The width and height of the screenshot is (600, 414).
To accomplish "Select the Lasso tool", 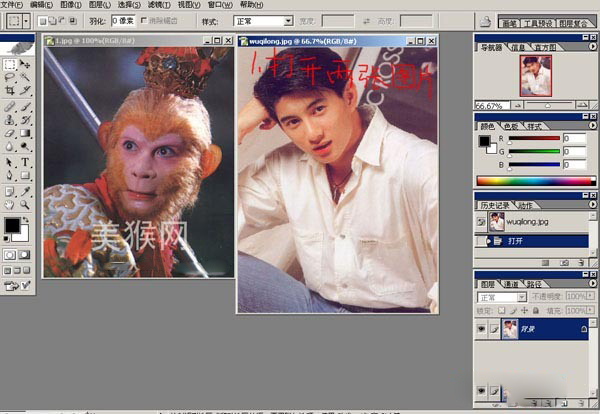I will pyautogui.click(x=9, y=77).
